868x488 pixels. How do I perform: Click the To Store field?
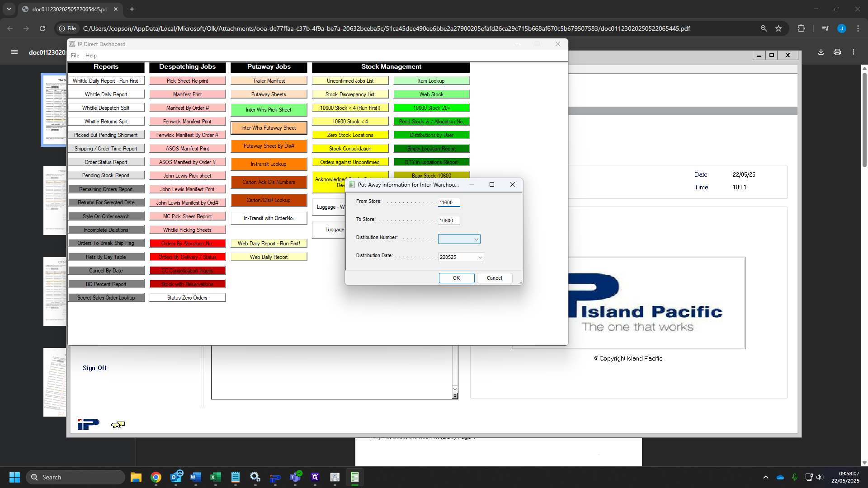[x=449, y=221]
